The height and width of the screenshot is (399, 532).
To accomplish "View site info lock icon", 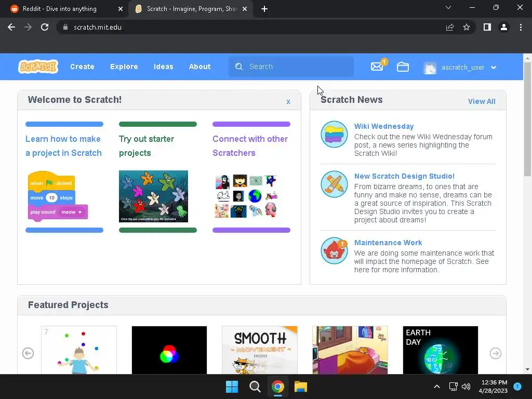I will [x=65, y=27].
